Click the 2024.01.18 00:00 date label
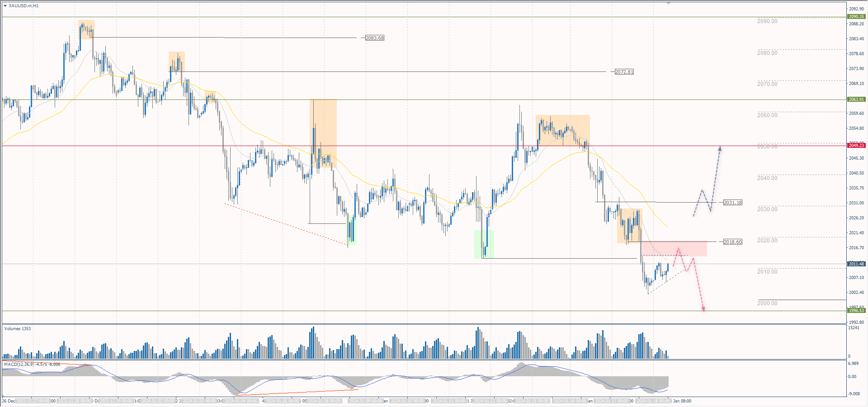 653,401
